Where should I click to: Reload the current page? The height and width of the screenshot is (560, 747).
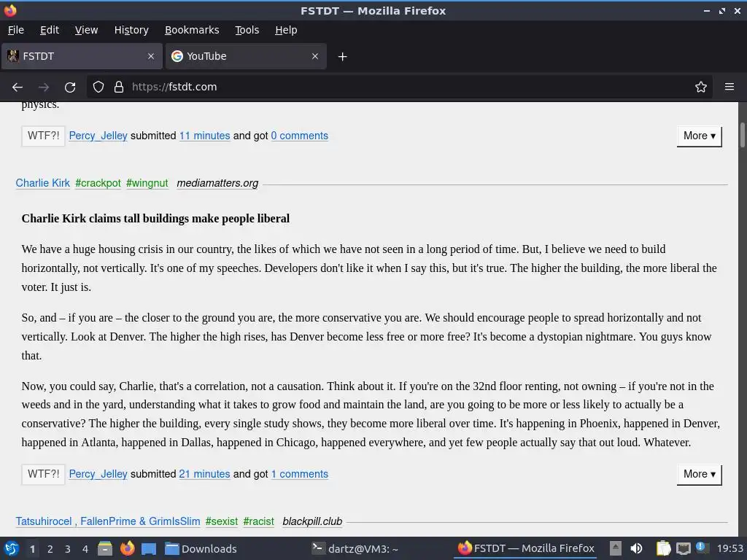[x=70, y=87]
